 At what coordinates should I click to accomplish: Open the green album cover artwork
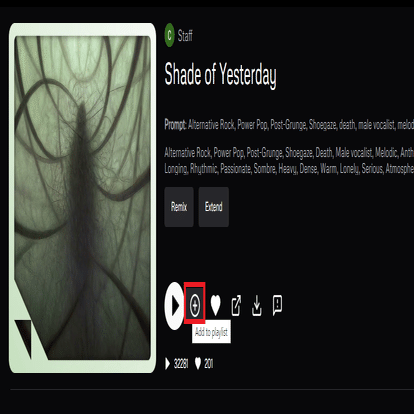coord(82,198)
